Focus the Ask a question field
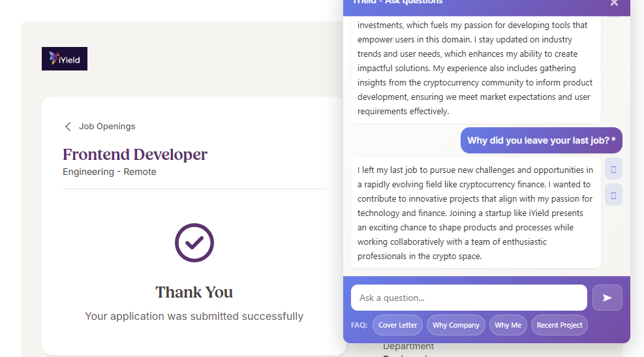This screenshot has height=357, width=644. (x=468, y=298)
